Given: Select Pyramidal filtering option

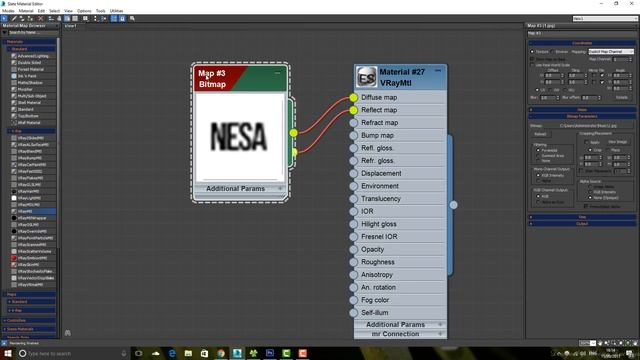Looking at the screenshot, I should (538, 150).
